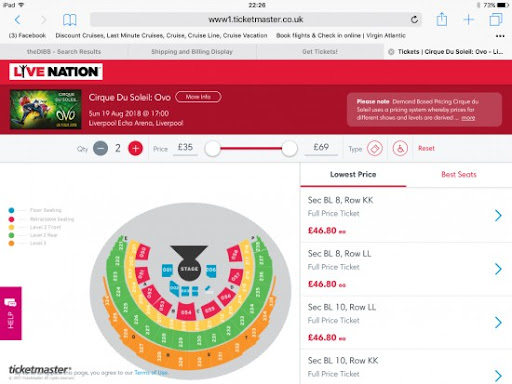Open the Safari bookmarks book icon

pyautogui.click(x=70, y=20)
